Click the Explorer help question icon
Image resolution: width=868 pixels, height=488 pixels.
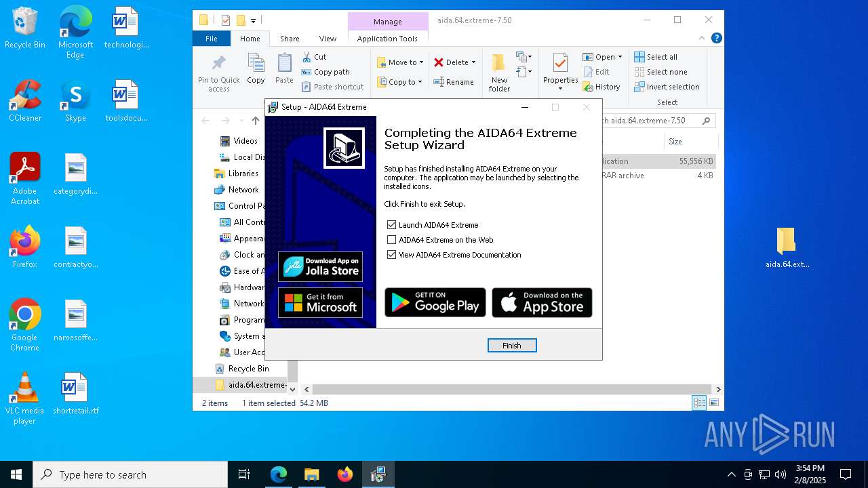point(716,39)
